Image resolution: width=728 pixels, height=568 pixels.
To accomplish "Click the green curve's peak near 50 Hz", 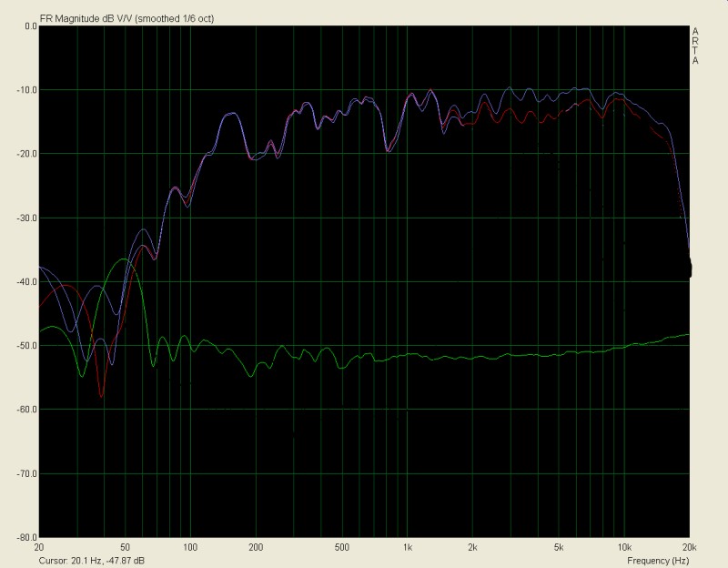I will (124, 259).
